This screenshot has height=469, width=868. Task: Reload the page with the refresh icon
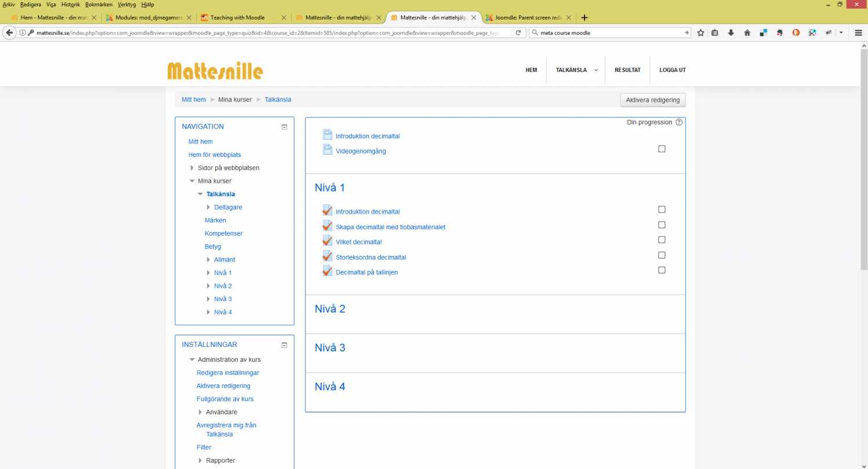point(518,33)
